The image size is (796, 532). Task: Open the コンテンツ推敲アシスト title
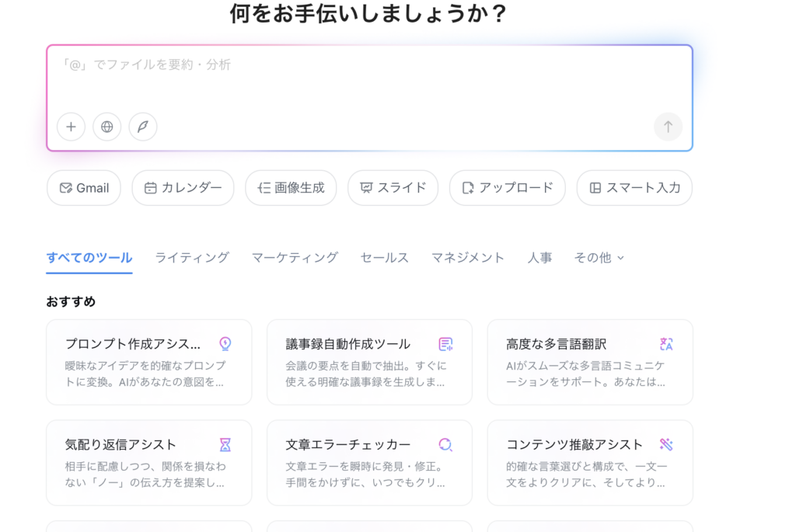[574, 445]
